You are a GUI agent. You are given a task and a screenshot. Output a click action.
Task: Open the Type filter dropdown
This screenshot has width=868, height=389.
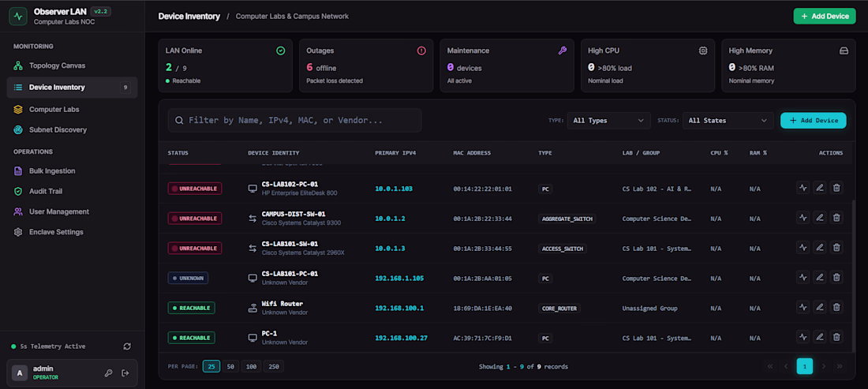coord(608,120)
